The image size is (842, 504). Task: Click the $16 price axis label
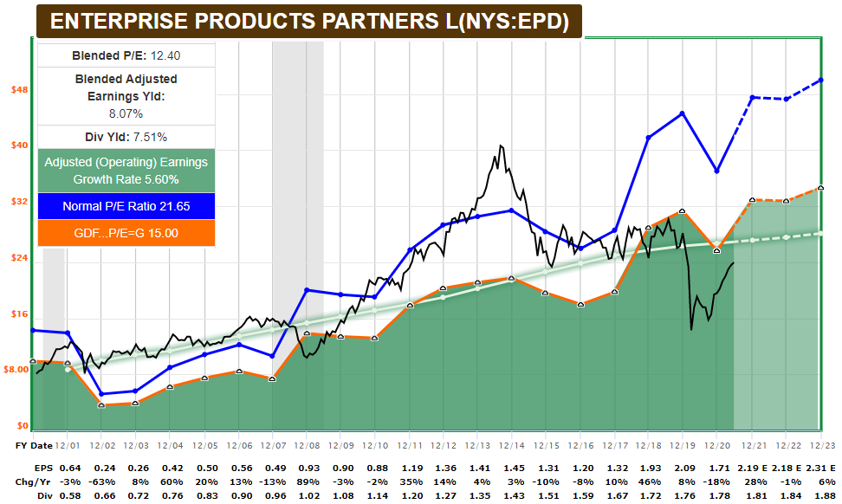(19, 314)
